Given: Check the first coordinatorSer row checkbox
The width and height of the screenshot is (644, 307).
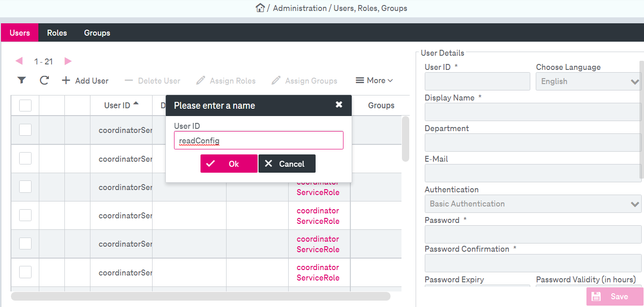Looking at the screenshot, I should [x=25, y=130].
